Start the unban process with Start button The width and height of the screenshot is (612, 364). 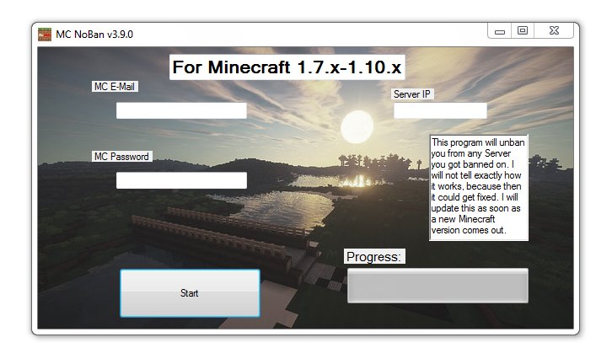(x=190, y=293)
